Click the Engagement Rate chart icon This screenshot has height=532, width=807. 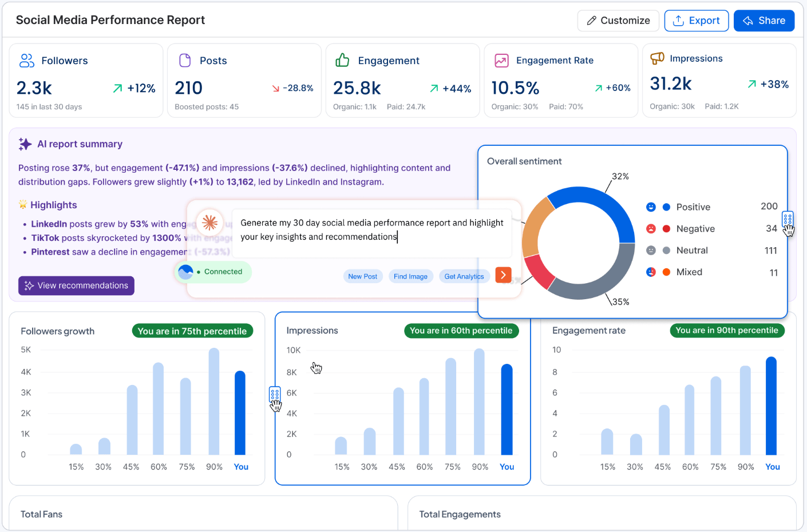click(x=501, y=60)
